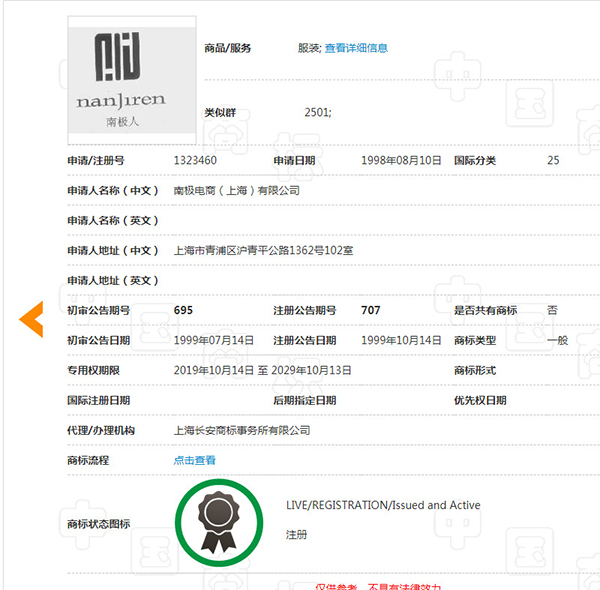Click the 初审公告期号 label

(x=99, y=310)
